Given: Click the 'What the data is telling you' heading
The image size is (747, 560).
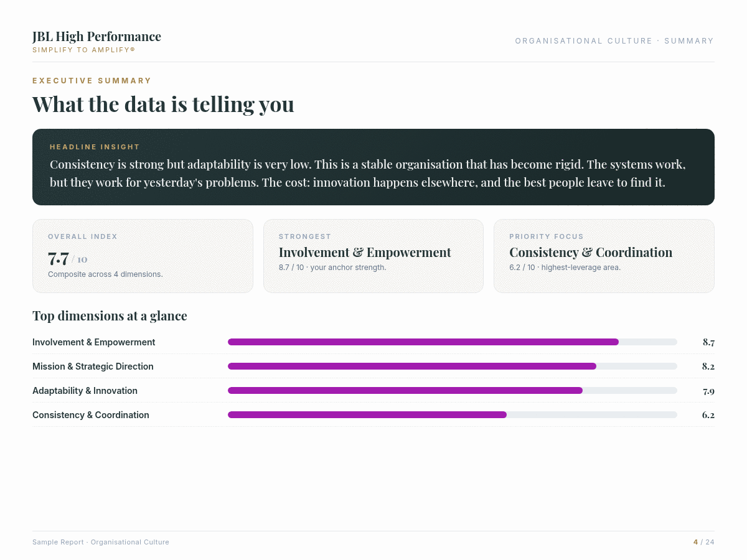Looking at the screenshot, I should (163, 104).
